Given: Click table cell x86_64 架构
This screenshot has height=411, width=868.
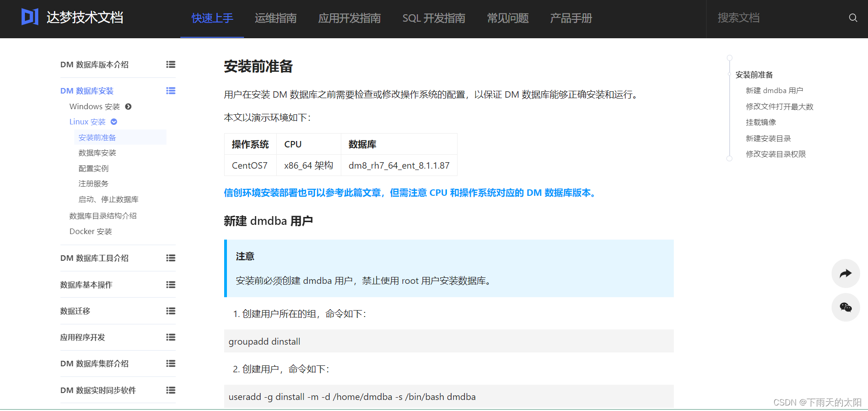Looking at the screenshot, I should tap(309, 165).
